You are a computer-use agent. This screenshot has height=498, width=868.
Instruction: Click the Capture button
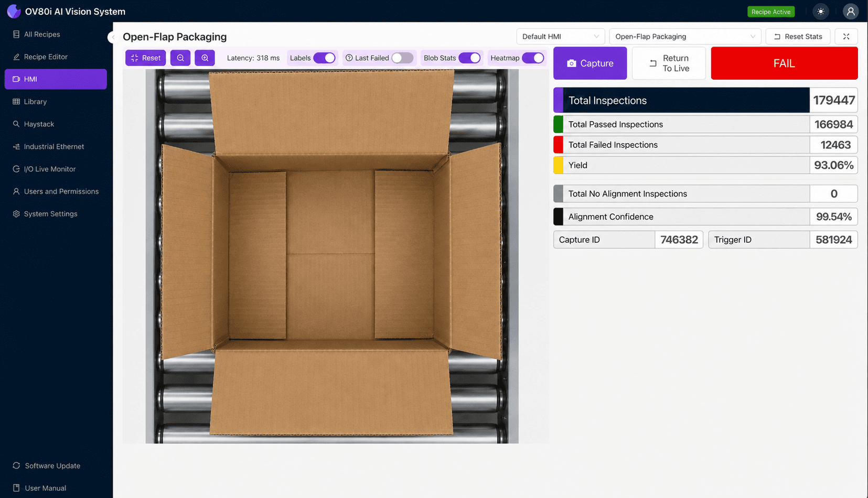(590, 63)
